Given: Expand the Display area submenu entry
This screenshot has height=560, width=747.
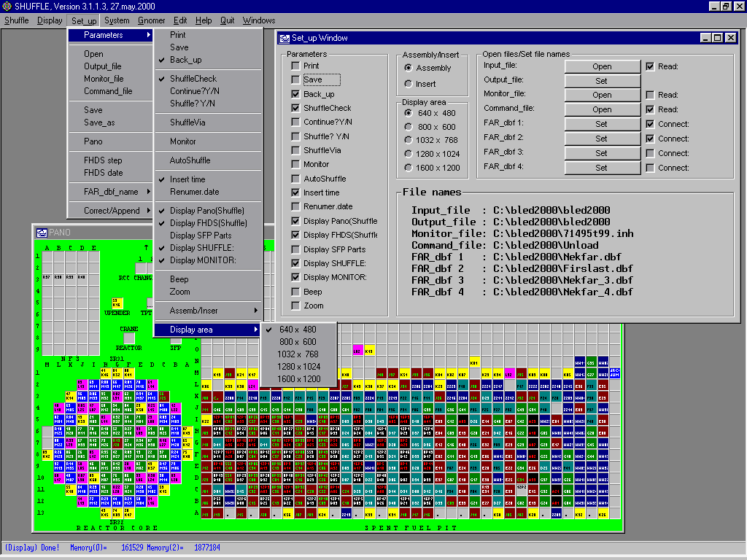Looking at the screenshot, I should click(x=208, y=330).
